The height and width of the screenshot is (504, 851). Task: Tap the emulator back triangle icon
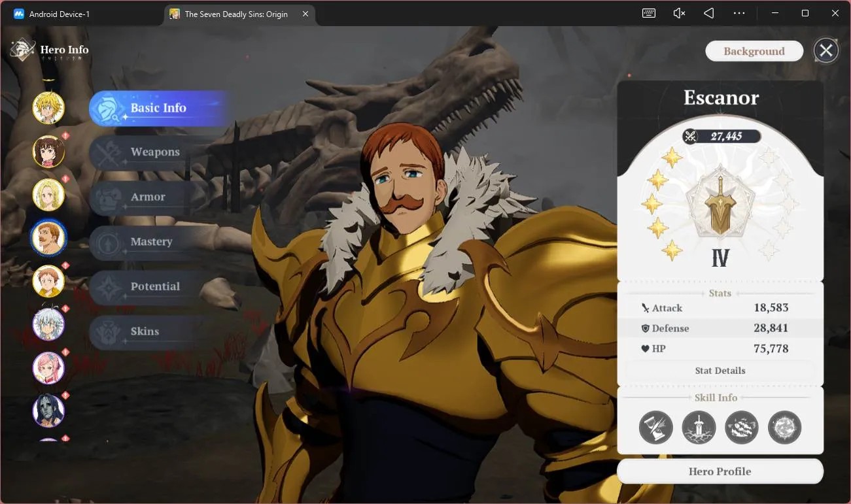click(709, 13)
